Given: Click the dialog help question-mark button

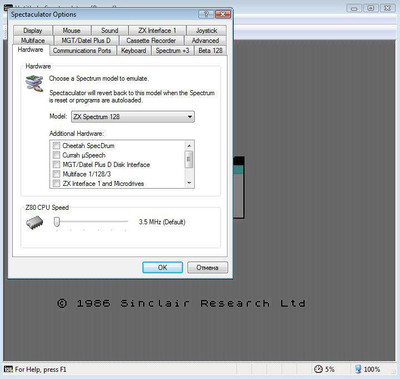Looking at the screenshot, I should tap(206, 14).
